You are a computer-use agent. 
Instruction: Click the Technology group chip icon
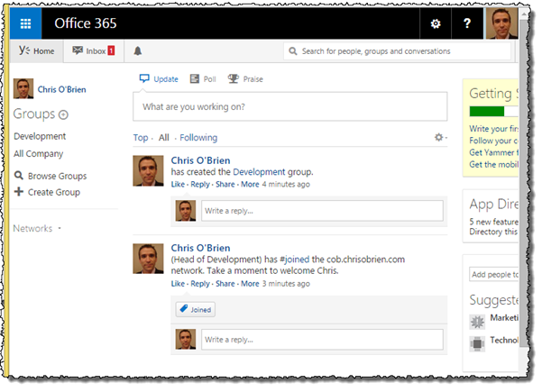pos(477,343)
